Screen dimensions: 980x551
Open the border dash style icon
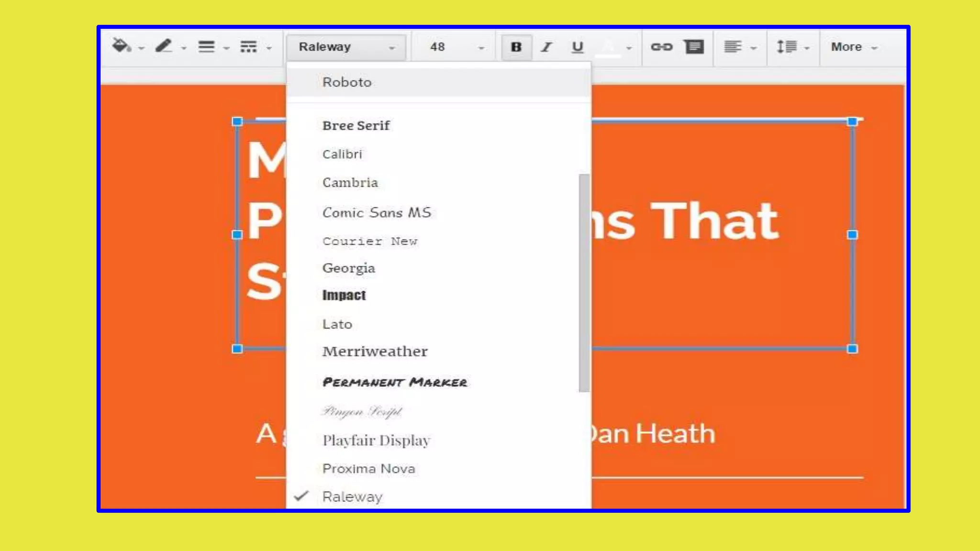[248, 47]
